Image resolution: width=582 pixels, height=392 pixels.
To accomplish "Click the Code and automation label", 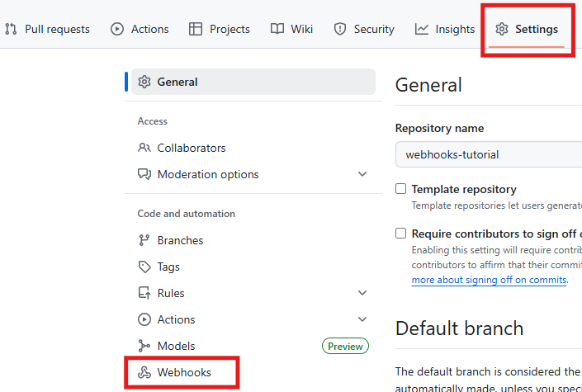I will tap(187, 214).
